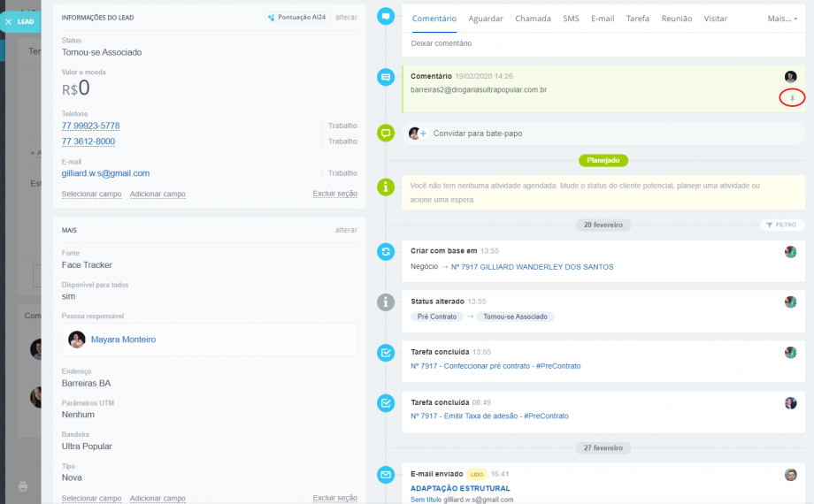Close the lead panel with the X
Viewport: 814px width, 504px height.
click(x=8, y=21)
